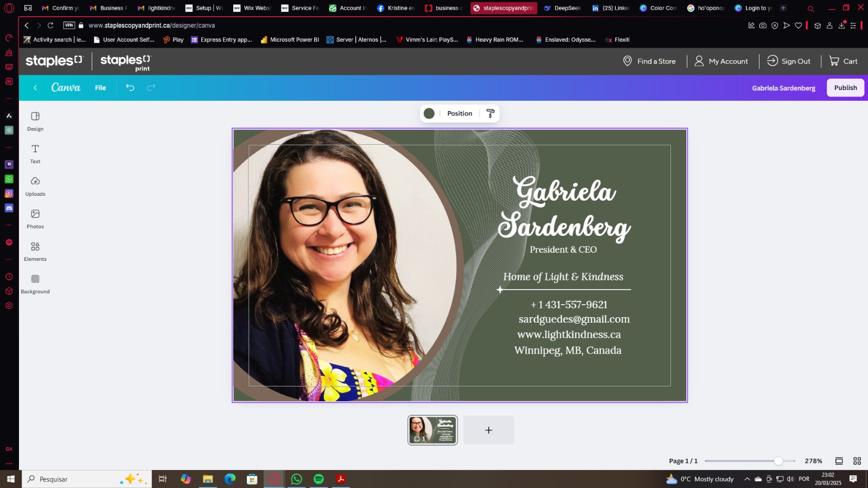Screen dimensions: 868x488
Task: Click the zoom slider handle
Action: tap(778, 461)
